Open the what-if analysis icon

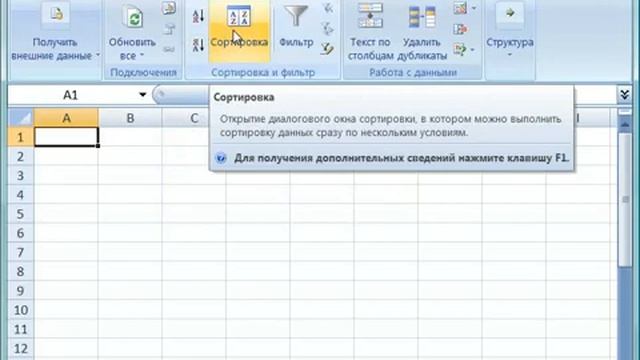[460, 49]
